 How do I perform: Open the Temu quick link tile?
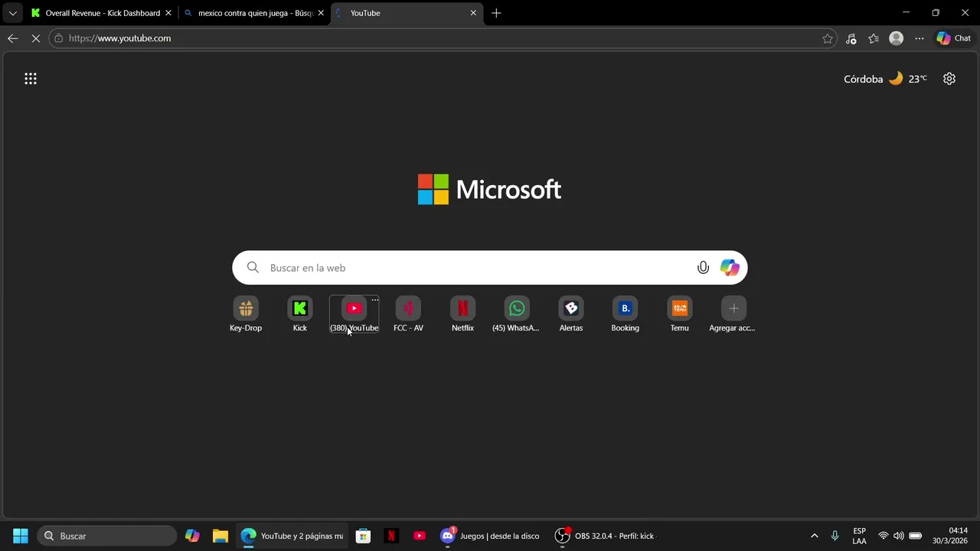point(680,315)
